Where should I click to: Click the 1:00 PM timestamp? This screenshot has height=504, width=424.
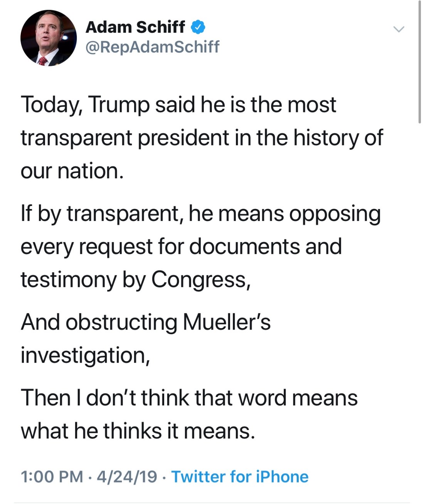(x=52, y=476)
